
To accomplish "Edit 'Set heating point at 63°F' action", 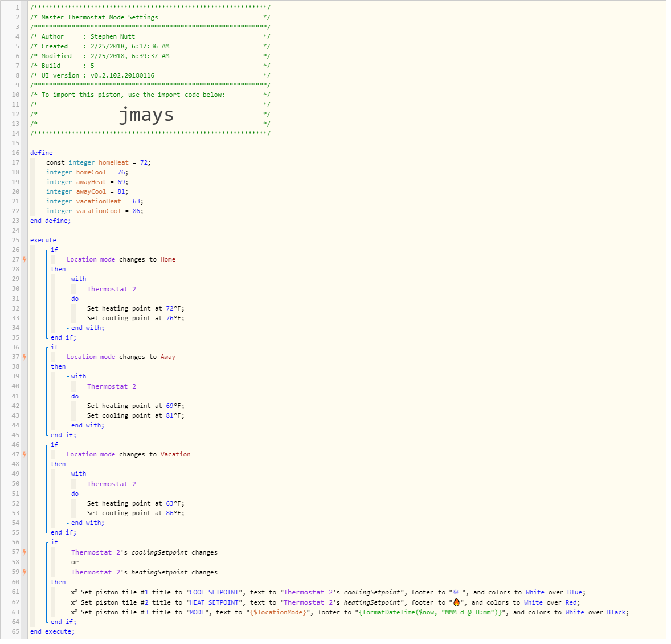I will (136, 504).
